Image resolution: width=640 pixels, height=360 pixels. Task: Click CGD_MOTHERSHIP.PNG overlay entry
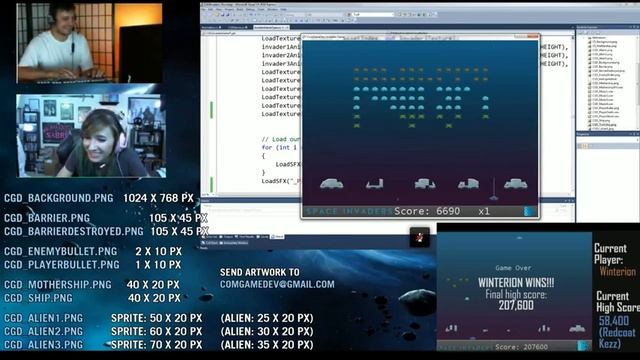tap(58, 284)
